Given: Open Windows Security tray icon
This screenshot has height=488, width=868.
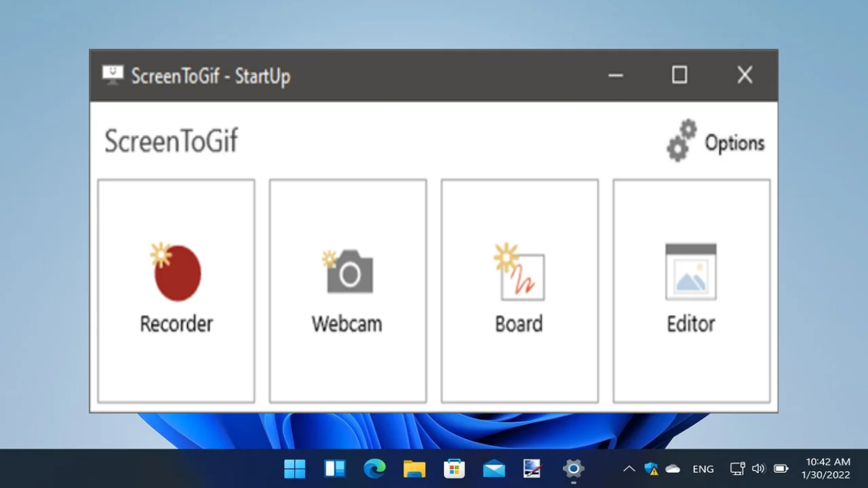Looking at the screenshot, I should tap(651, 468).
